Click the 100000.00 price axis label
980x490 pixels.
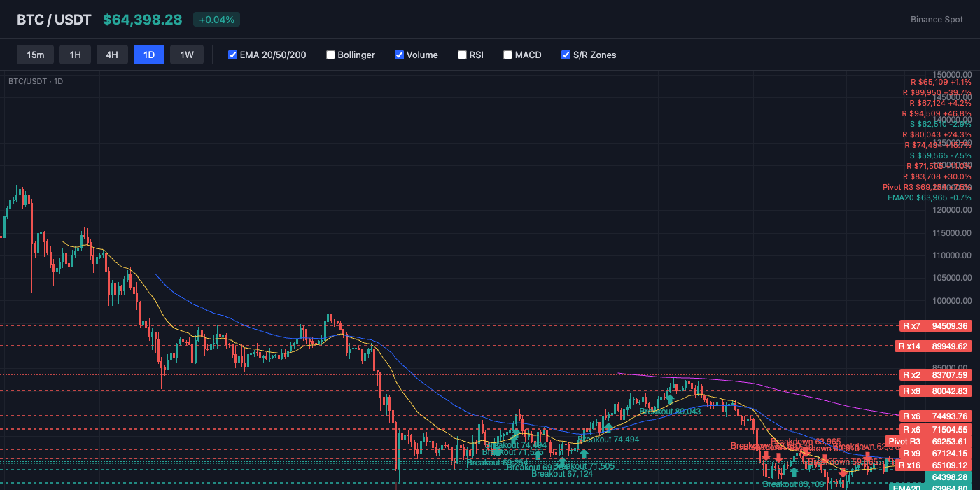(953, 301)
